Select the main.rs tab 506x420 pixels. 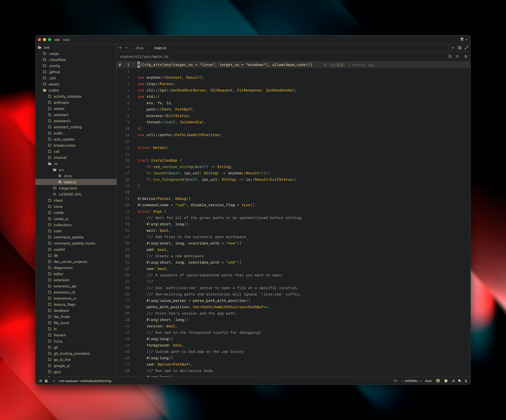[160, 48]
